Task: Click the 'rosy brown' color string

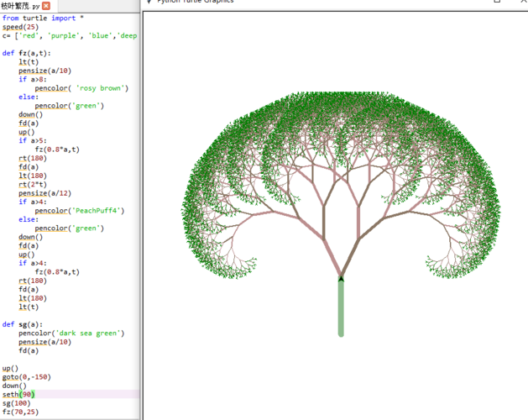Action: tap(101, 88)
